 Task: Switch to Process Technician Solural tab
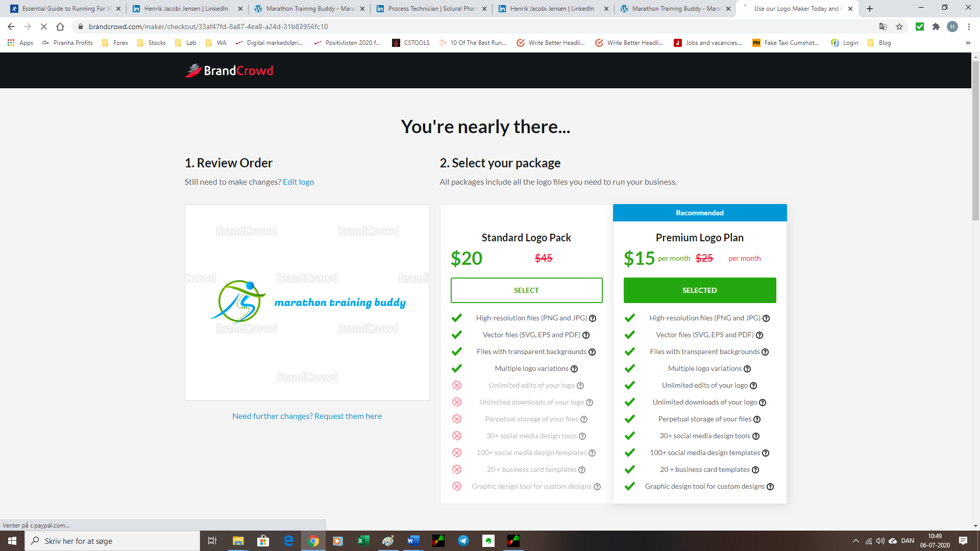pyautogui.click(x=431, y=9)
